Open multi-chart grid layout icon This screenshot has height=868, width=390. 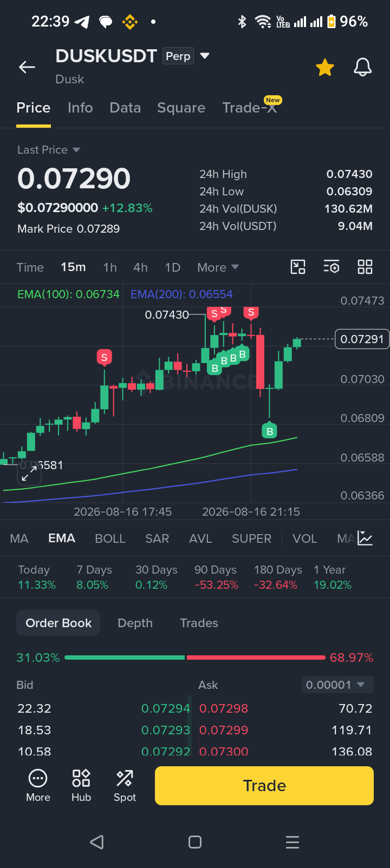tap(365, 267)
